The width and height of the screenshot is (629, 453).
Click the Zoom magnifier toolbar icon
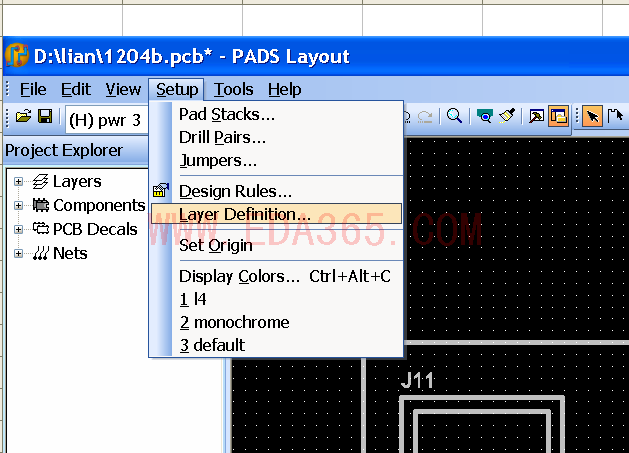coord(454,116)
